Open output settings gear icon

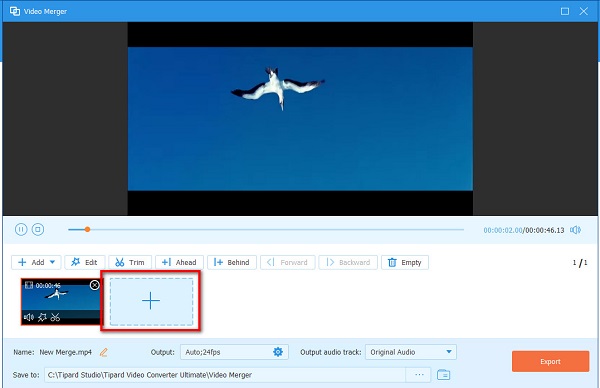coord(278,352)
